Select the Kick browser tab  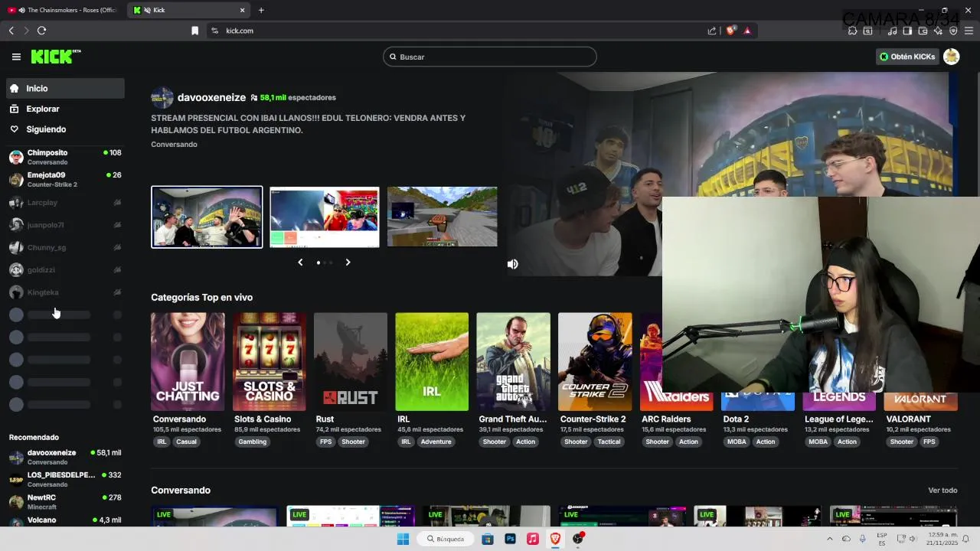click(188, 10)
